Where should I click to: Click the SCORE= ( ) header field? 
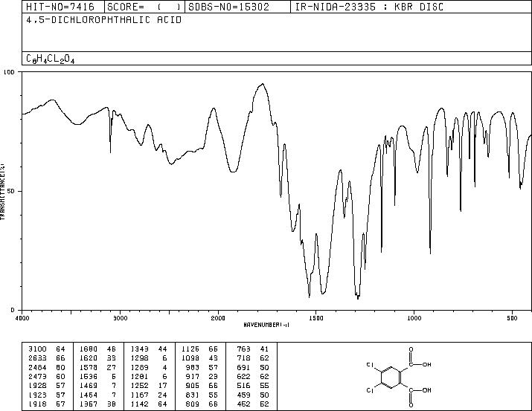[144, 7]
